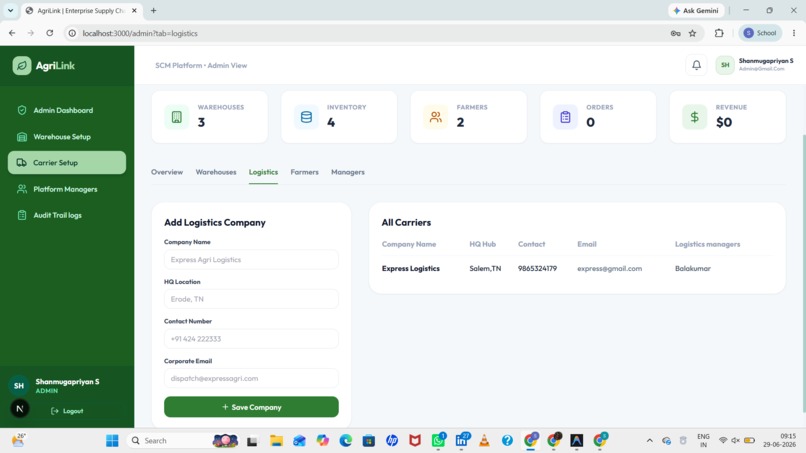Open Microsoft Edge from taskbar

[345, 441]
